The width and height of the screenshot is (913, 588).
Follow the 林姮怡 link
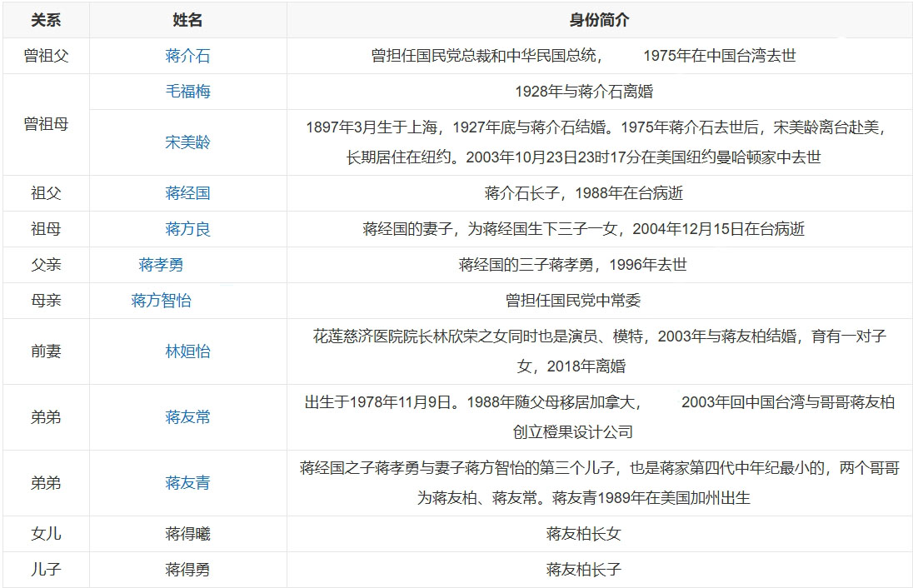point(187,351)
